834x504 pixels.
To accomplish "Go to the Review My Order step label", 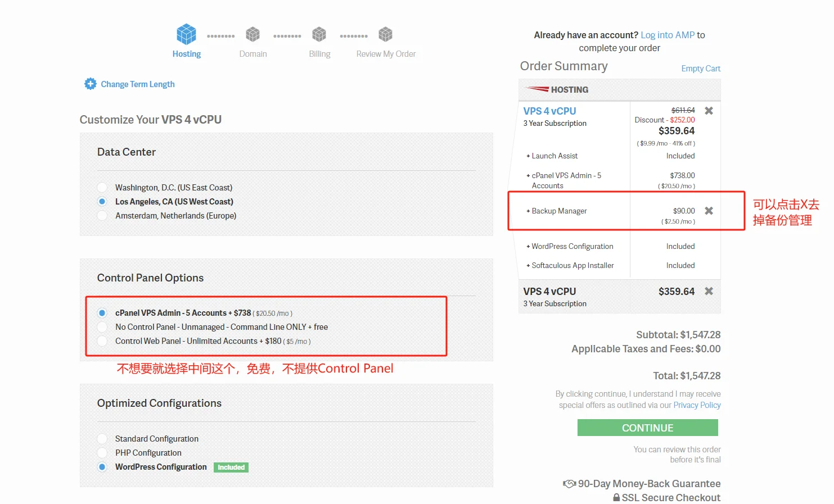I will pos(386,54).
